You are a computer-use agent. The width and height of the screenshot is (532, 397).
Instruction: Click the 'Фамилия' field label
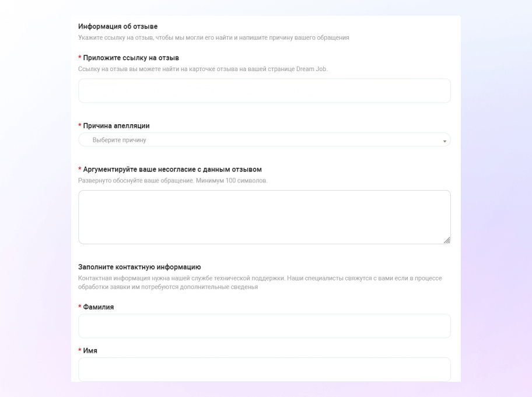[x=98, y=307]
